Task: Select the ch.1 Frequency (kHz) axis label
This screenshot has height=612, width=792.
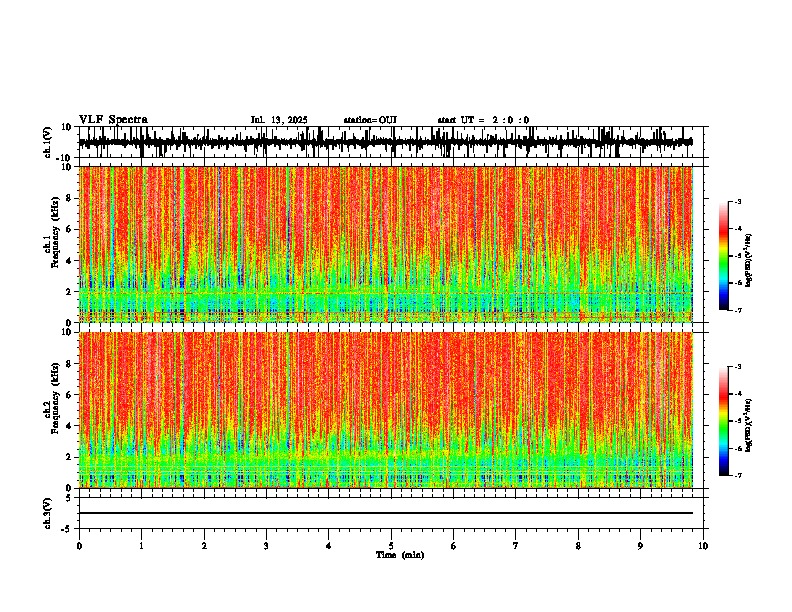Action: (51, 232)
